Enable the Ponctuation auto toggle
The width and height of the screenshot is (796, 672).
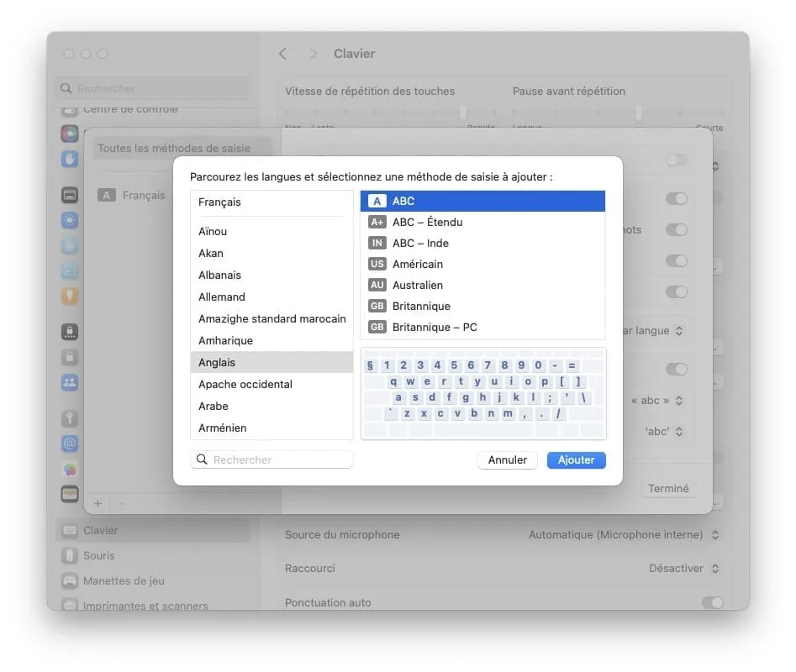(x=712, y=602)
